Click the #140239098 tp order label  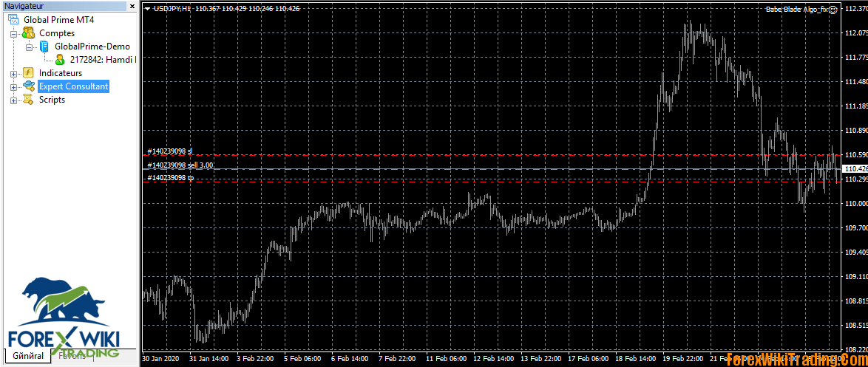click(x=171, y=178)
